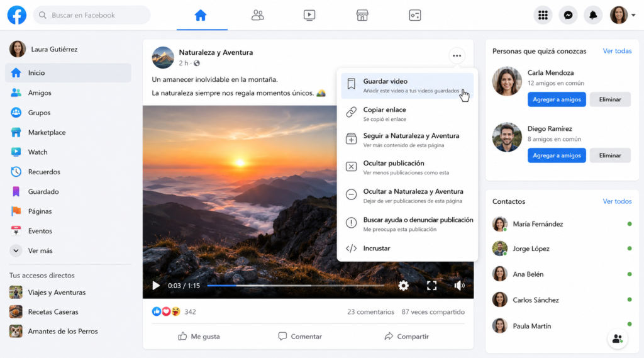Remove Diego Ramírez suggestion with Eliminar

(610, 155)
